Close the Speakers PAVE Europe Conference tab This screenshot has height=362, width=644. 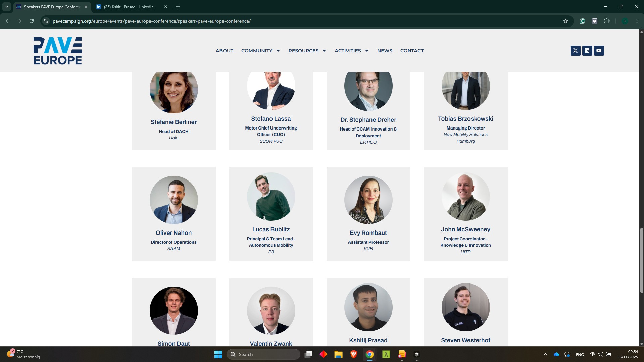(x=86, y=7)
